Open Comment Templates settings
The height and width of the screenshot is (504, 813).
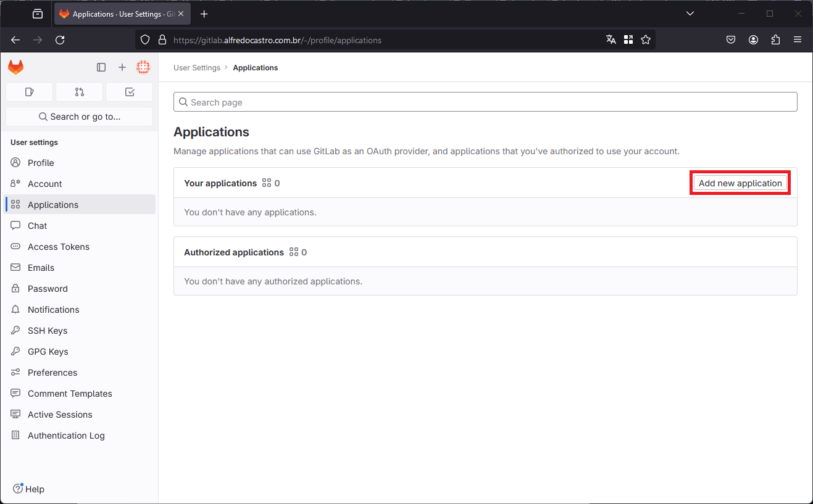click(80, 394)
